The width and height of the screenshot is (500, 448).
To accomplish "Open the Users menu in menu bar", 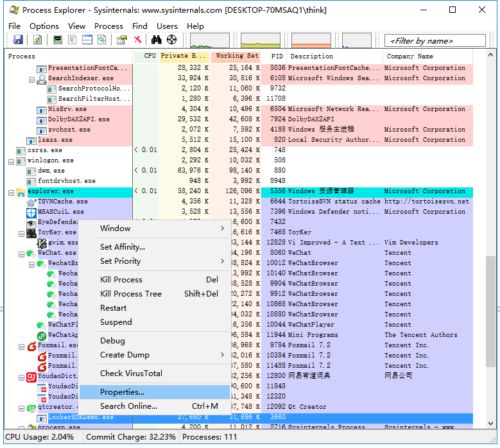I will pos(167,26).
